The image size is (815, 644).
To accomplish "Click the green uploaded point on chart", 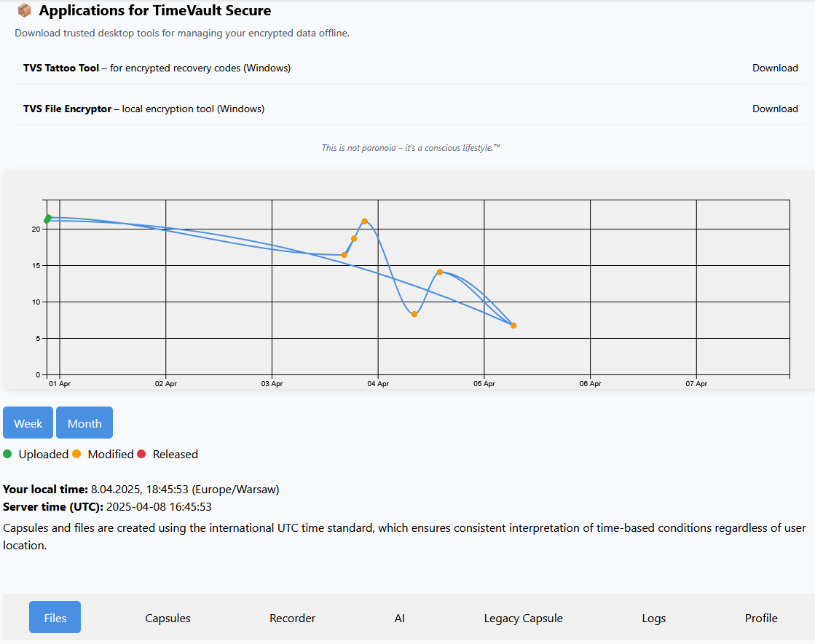I will pyautogui.click(x=48, y=219).
